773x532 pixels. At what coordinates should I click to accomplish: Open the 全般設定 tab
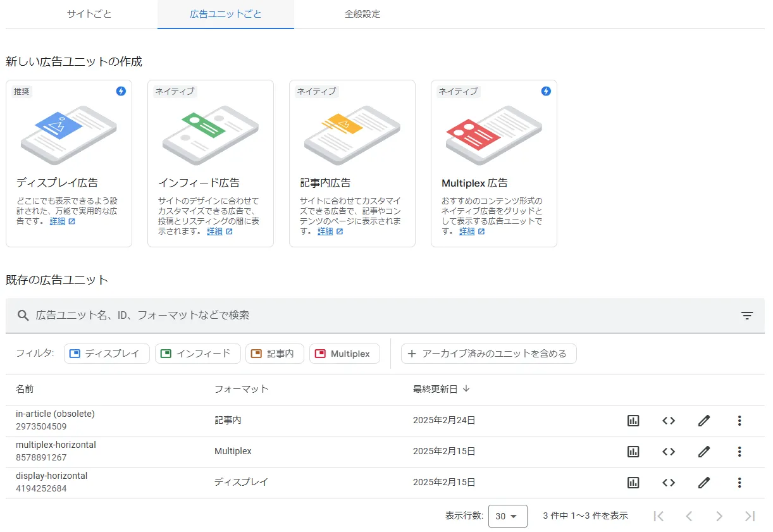coord(362,14)
